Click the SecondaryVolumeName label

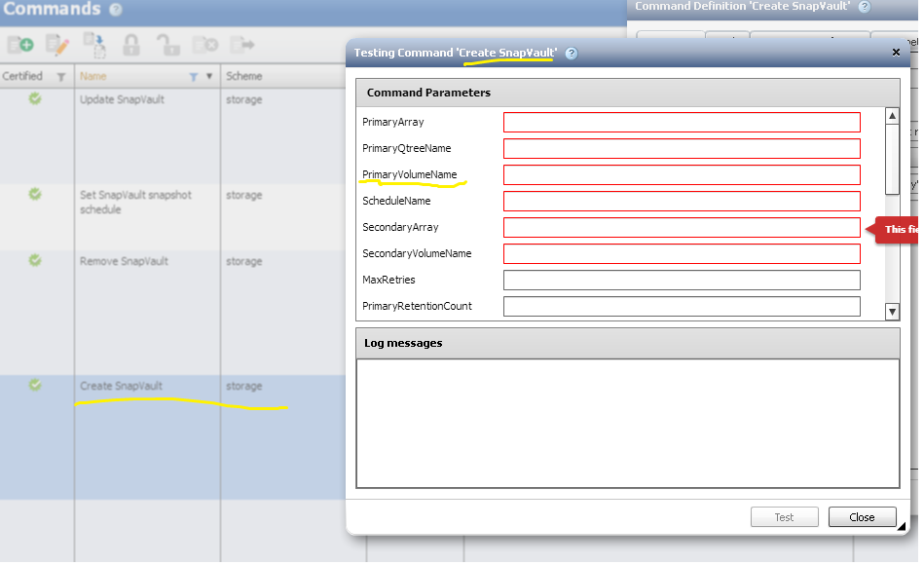[417, 253]
